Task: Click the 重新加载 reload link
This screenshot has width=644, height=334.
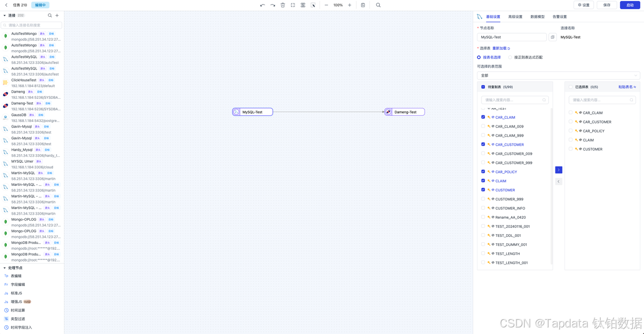Action: pos(501,48)
